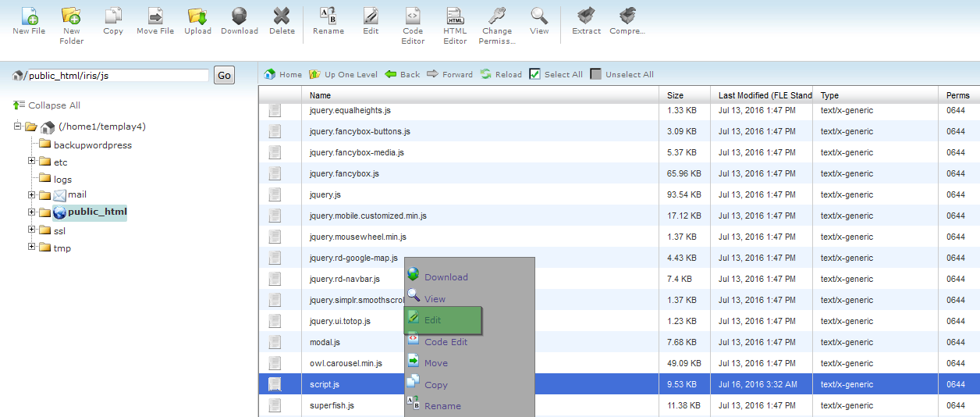Collapse the /home1/templay4 root node
The height and width of the screenshot is (417, 980).
pos(18,127)
